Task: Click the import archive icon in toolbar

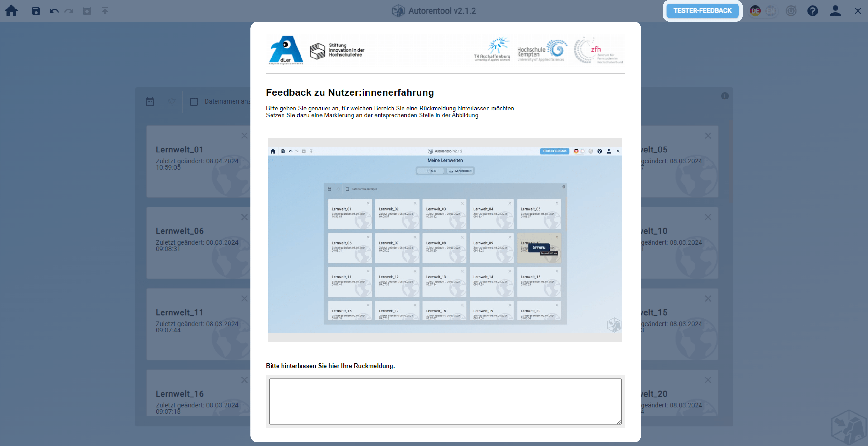Action: click(x=87, y=11)
